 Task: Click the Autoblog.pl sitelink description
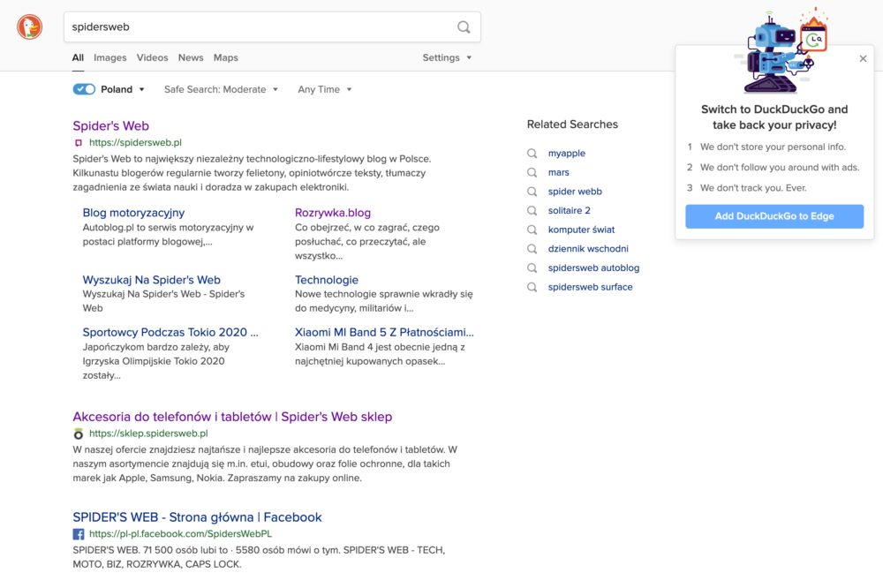click(x=168, y=235)
